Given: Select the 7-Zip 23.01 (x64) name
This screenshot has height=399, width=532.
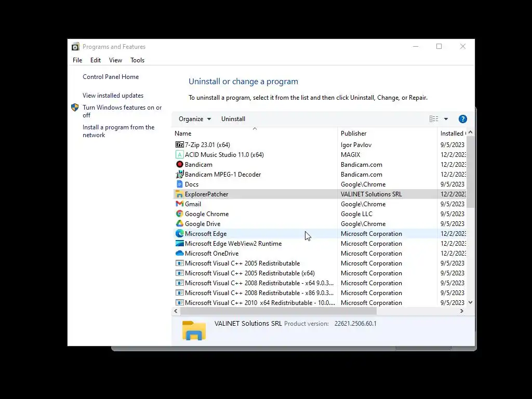Looking at the screenshot, I should coord(207,144).
